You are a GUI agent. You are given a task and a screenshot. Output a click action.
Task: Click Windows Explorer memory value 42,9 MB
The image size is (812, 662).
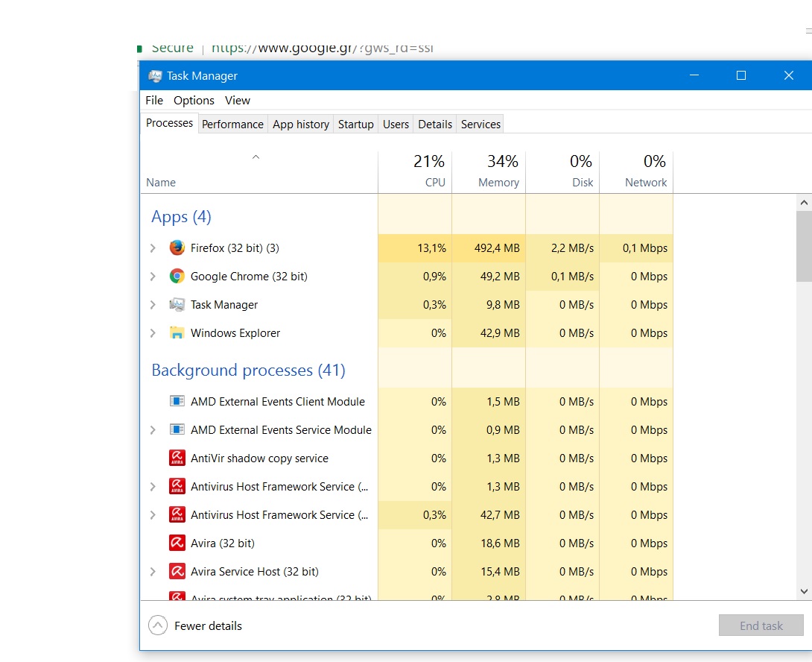click(500, 332)
